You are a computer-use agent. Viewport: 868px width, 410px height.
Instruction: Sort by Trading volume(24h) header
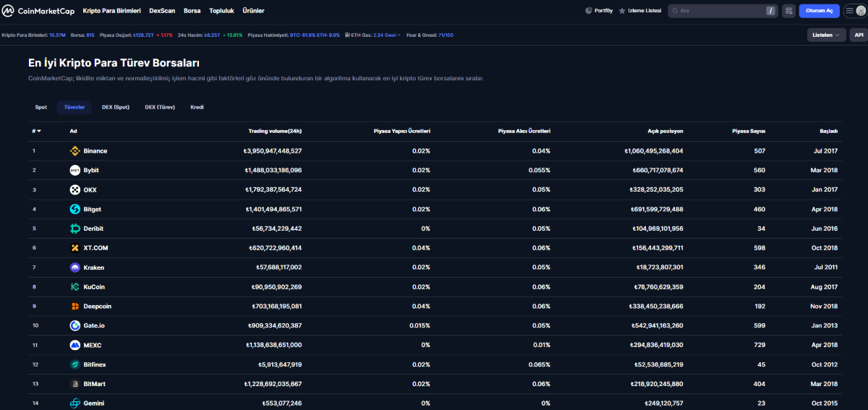275,131
